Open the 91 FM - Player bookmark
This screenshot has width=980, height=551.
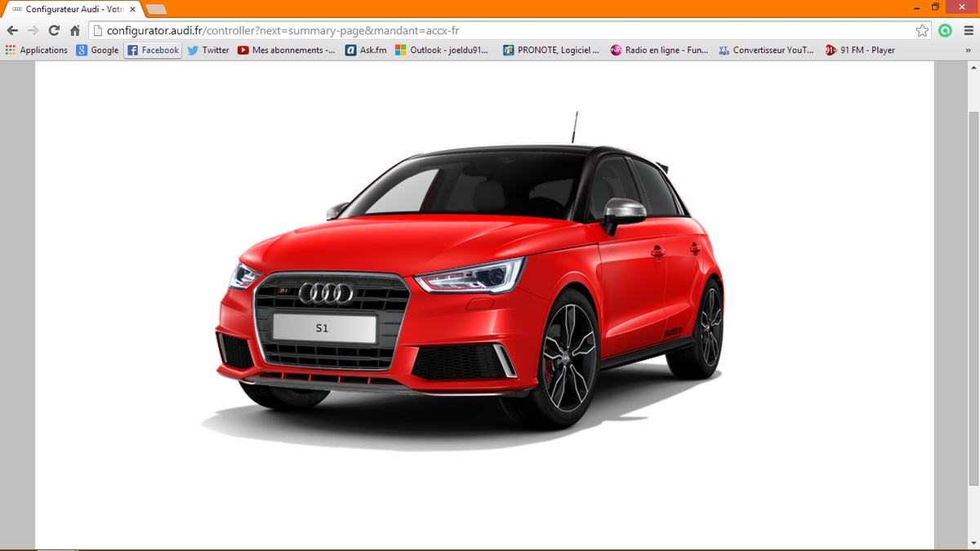click(x=860, y=50)
